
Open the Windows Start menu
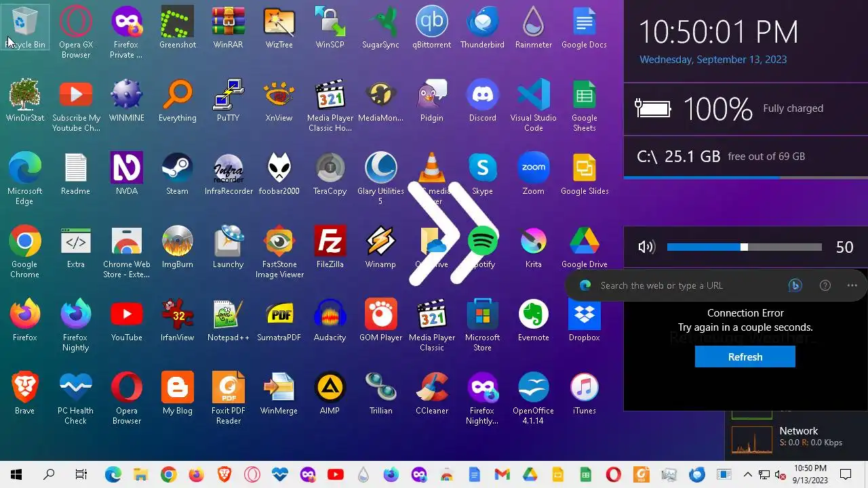click(x=16, y=474)
